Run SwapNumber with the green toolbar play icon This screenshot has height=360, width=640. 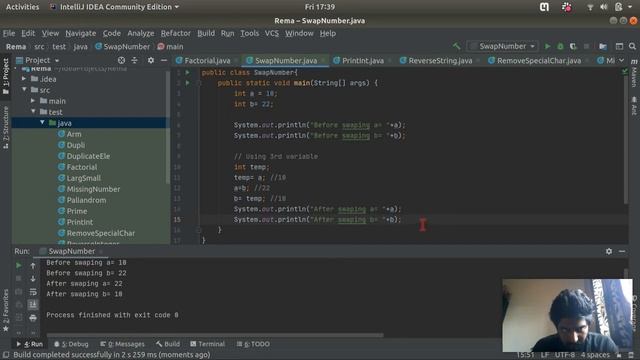tap(547, 47)
